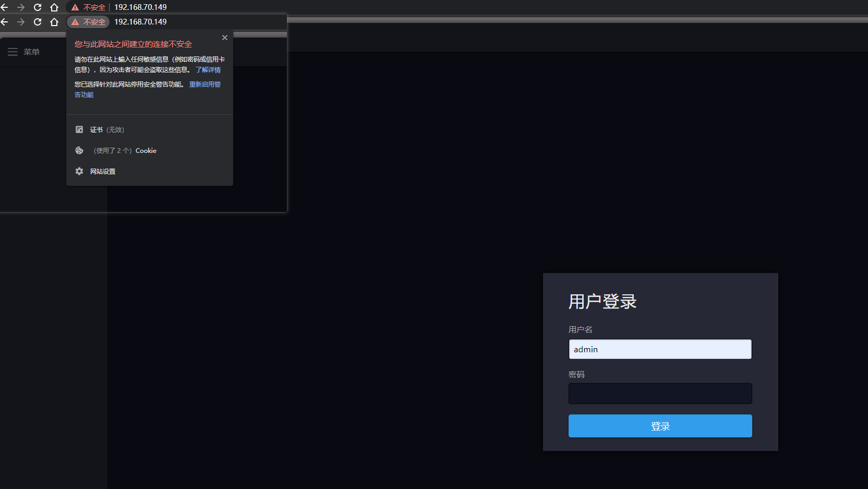Screen dimensions: 868x489
Task: Open the Cookie usage entry
Action: 150,150
